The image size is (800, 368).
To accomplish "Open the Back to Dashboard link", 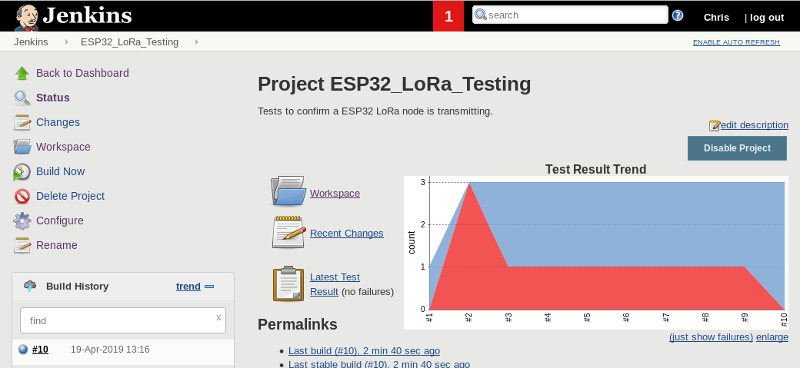I will click(82, 73).
